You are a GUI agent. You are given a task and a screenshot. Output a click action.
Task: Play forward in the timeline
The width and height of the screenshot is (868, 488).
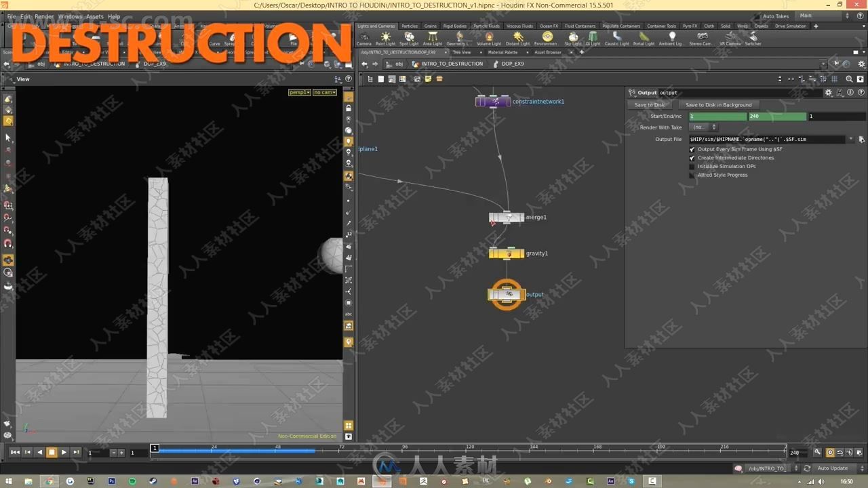pos(64,452)
